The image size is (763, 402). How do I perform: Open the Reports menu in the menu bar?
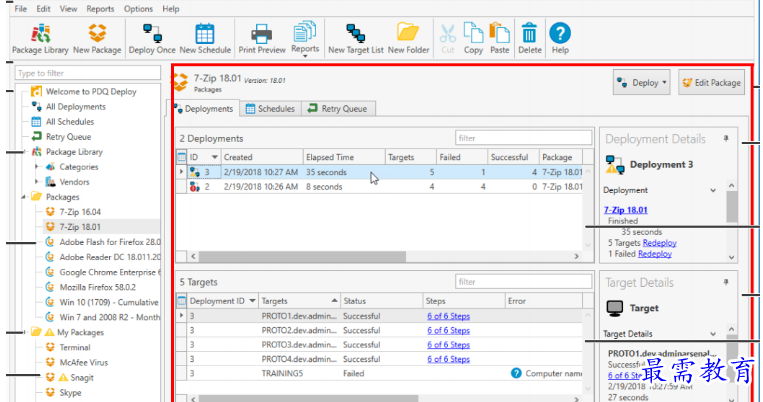tap(100, 9)
